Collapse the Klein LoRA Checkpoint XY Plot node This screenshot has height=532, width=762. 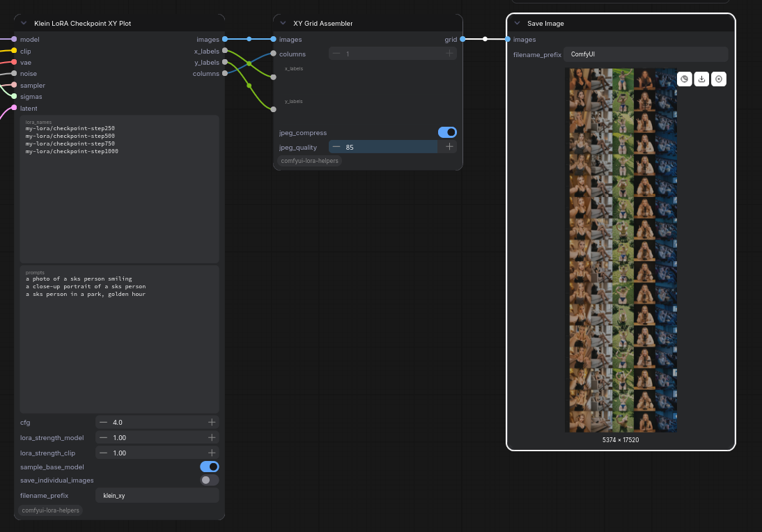(x=23, y=23)
